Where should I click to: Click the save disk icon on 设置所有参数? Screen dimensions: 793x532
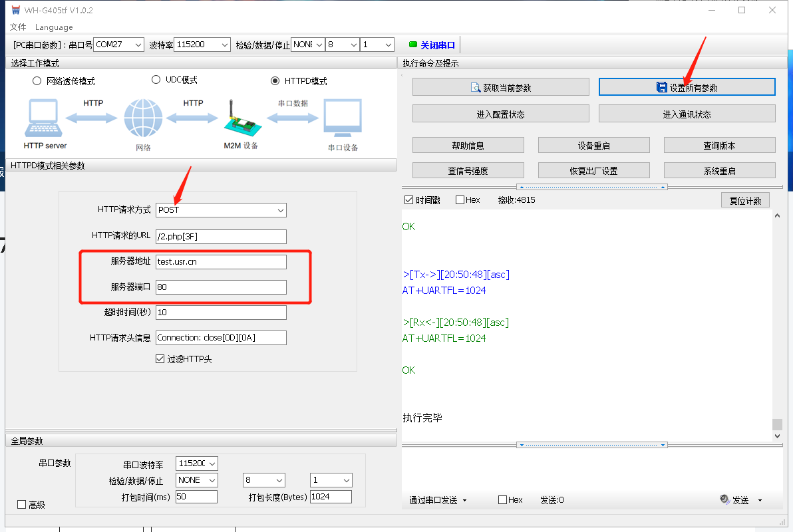661,88
